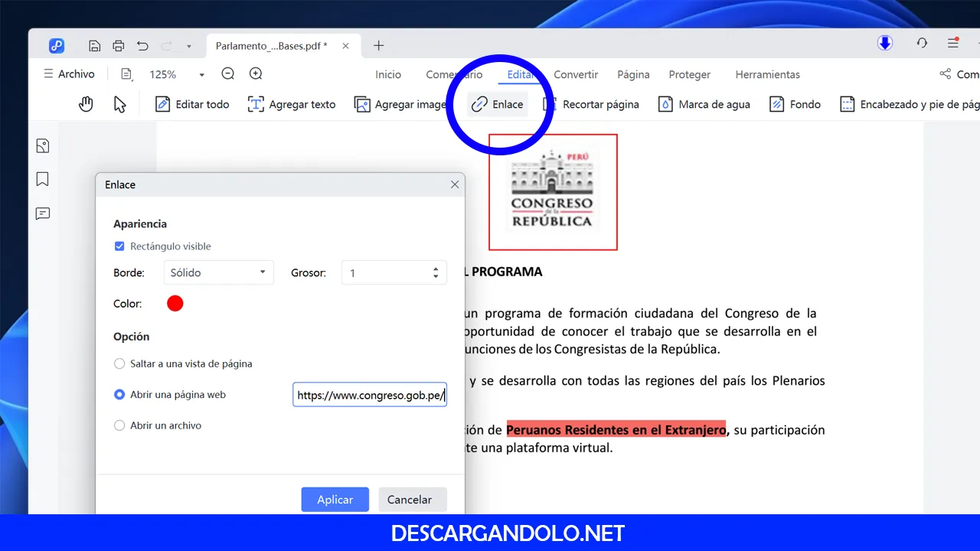
Task: Click the Print icon
Action: (118, 46)
